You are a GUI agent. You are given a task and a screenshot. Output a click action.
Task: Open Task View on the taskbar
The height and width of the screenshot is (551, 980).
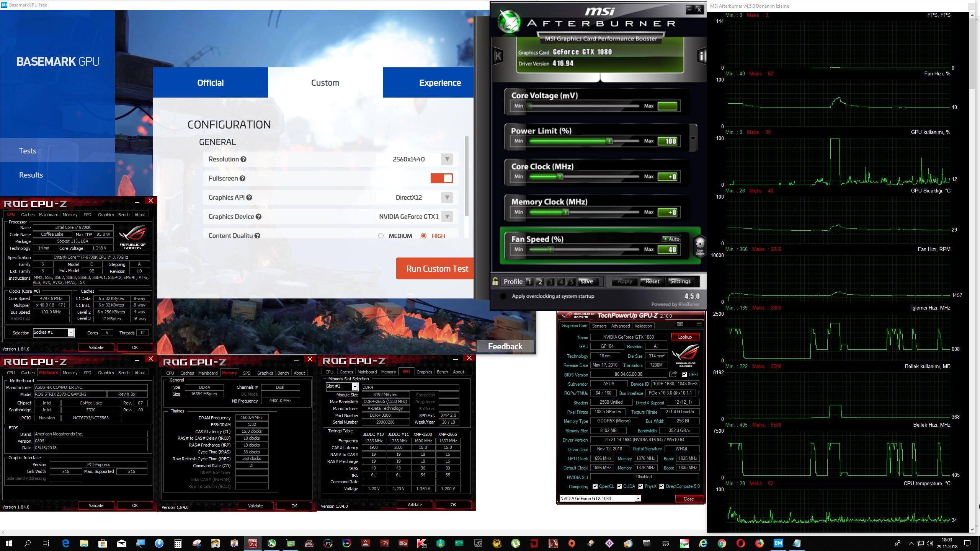pos(46,543)
